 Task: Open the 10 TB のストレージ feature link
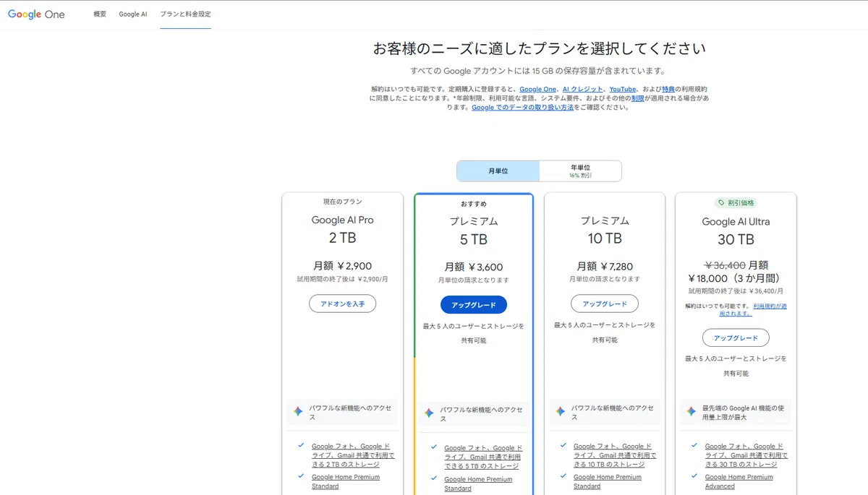click(x=615, y=455)
